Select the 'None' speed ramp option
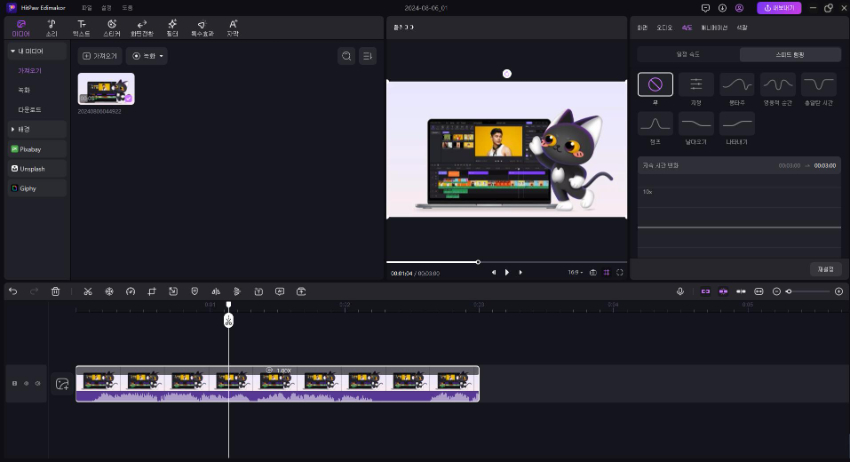This screenshot has height=462, width=850. (655, 85)
